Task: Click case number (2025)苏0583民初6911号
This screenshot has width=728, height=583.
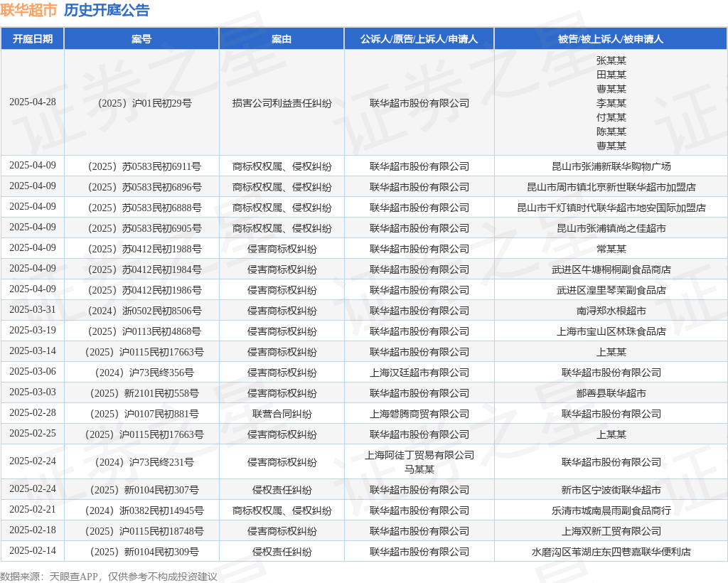Action: click(x=144, y=166)
